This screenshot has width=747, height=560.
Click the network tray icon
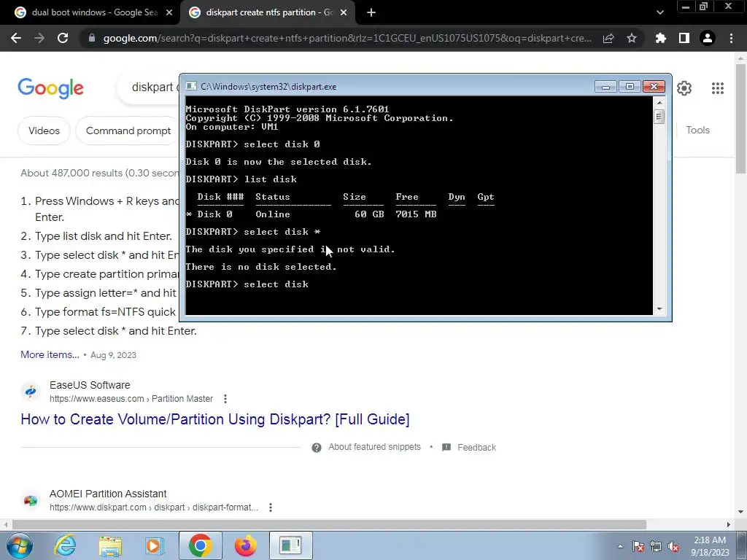656,546
